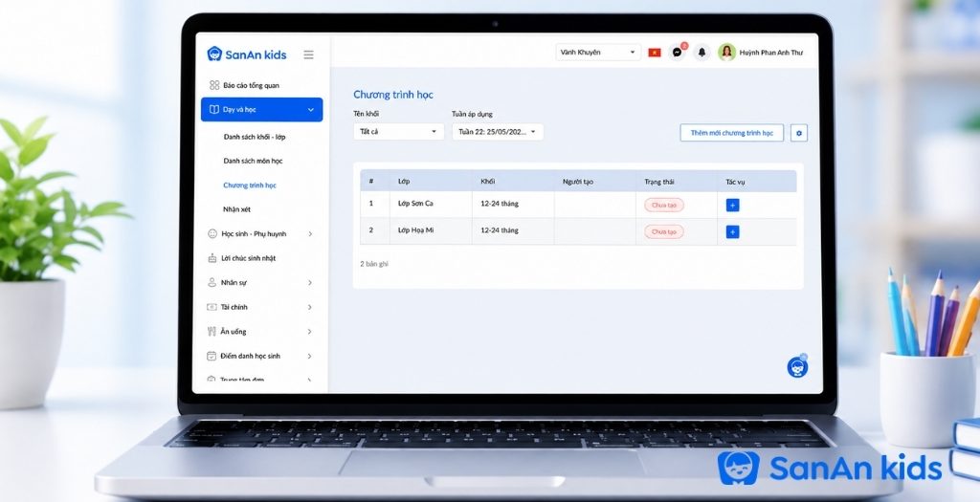Open the Tên khối dropdown showing Tất cả

click(399, 132)
